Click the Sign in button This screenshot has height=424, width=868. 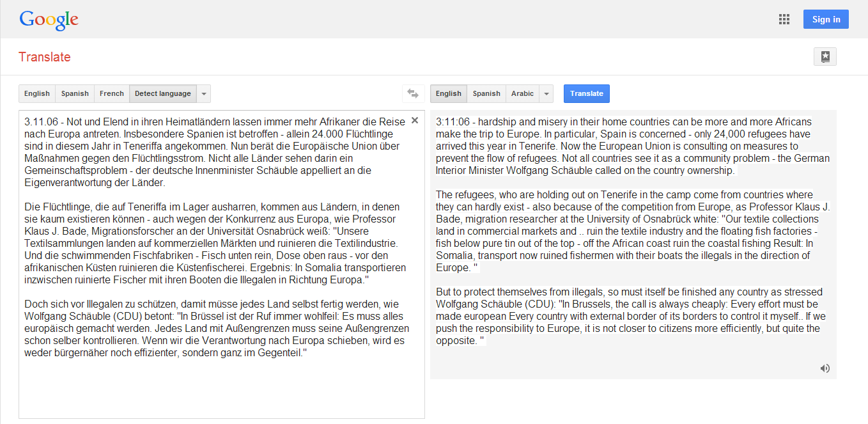click(826, 19)
